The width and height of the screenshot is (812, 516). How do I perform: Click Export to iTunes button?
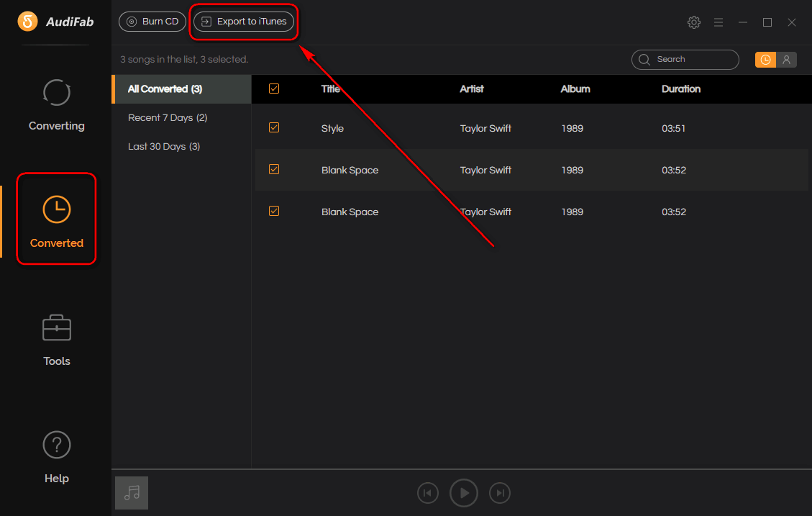coord(243,22)
